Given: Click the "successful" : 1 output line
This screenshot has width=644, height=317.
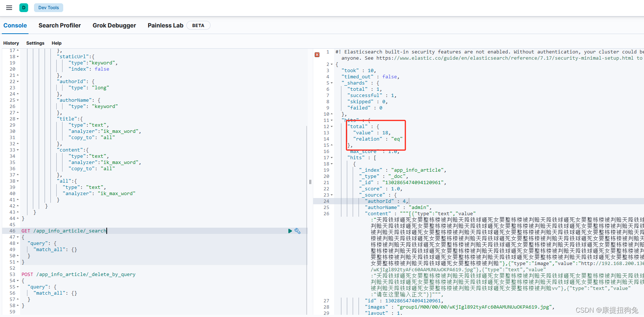Looking at the screenshot, I should point(372,96).
